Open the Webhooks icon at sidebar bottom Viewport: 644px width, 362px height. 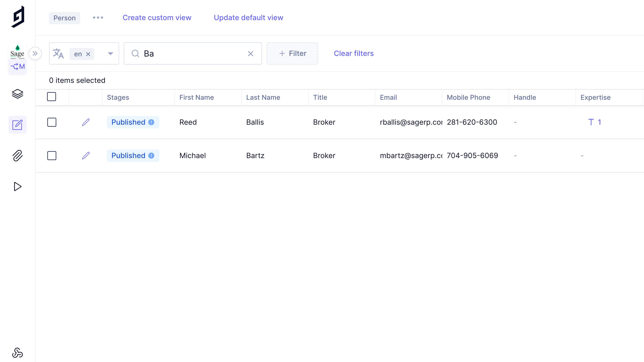click(x=18, y=353)
